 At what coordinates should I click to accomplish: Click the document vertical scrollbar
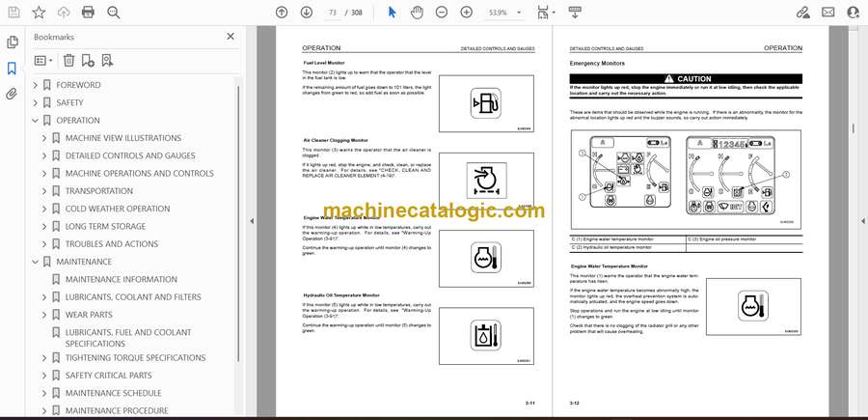point(854,128)
